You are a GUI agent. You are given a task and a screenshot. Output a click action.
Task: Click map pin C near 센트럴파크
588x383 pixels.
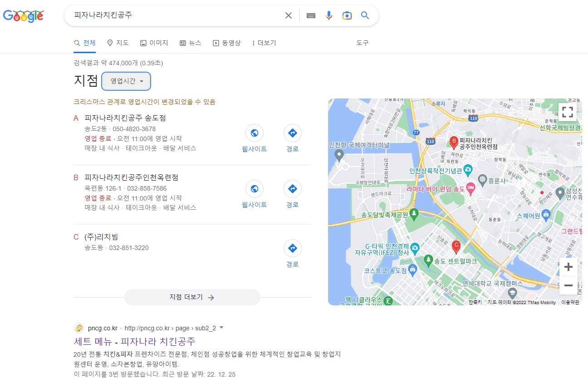[x=456, y=246]
